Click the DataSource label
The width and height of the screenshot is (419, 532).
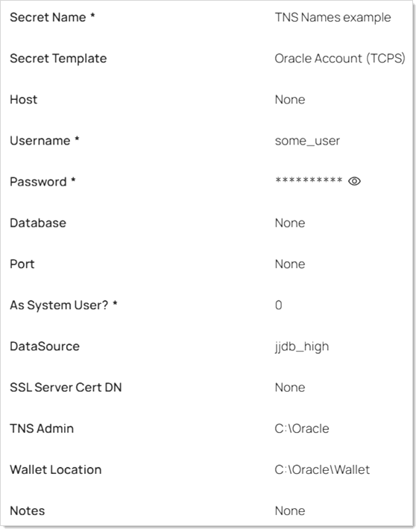(45, 346)
